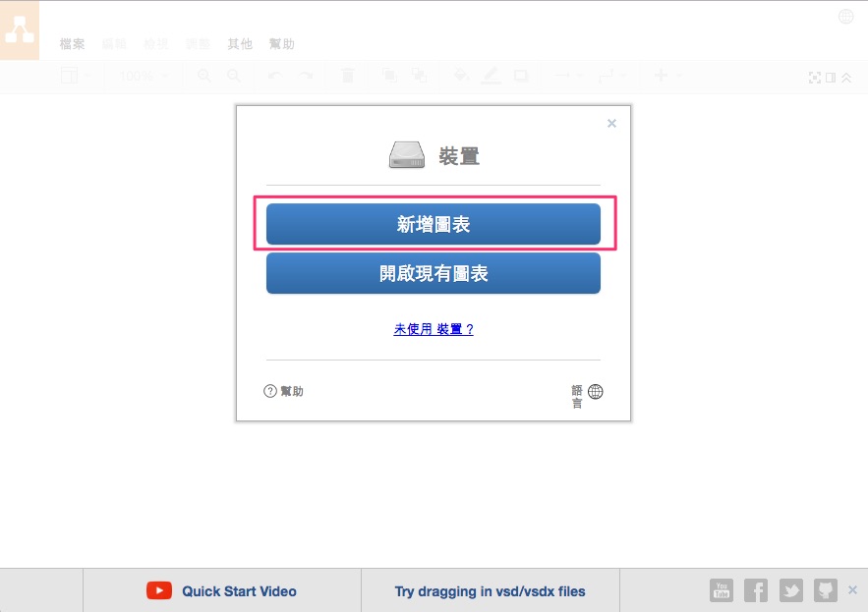Screen dimensions: 868x612
Task: Follow the 未使用 裝置? link
Action: (x=434, y=329)
